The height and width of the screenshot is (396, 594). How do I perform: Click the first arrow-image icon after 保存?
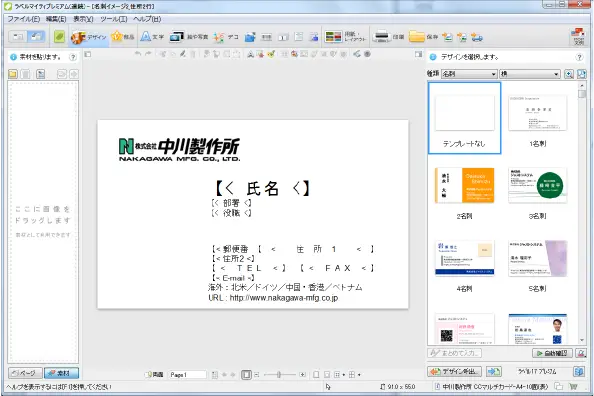coord(447,37)
